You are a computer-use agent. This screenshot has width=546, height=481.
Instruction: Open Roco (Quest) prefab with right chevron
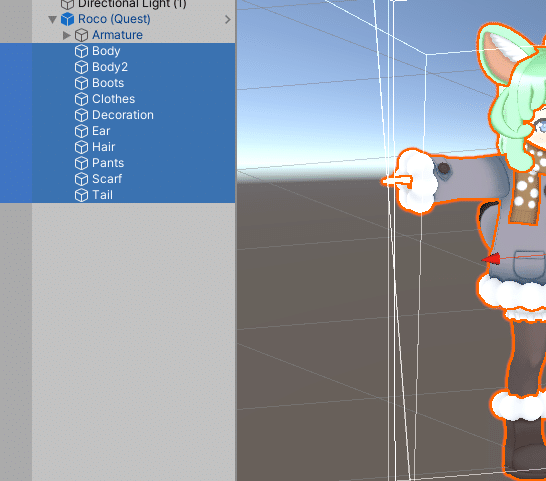tap(228, 20)
